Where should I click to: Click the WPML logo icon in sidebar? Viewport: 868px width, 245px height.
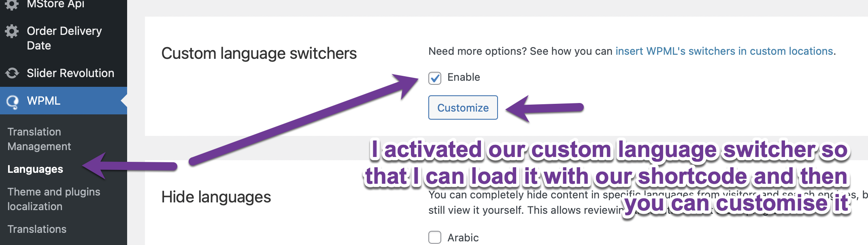point(12,101)
